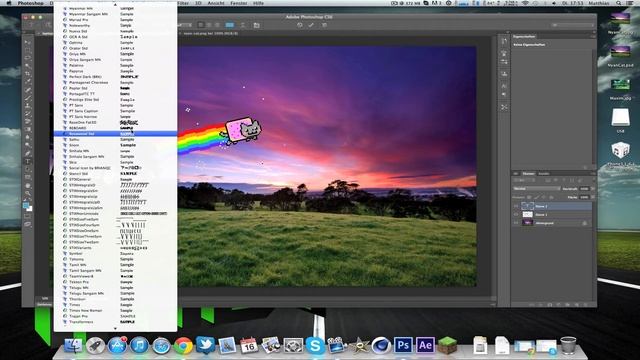Click the warp text icon in options bar
Viewport: 640px width, 360px height.
tap(243, 25)
